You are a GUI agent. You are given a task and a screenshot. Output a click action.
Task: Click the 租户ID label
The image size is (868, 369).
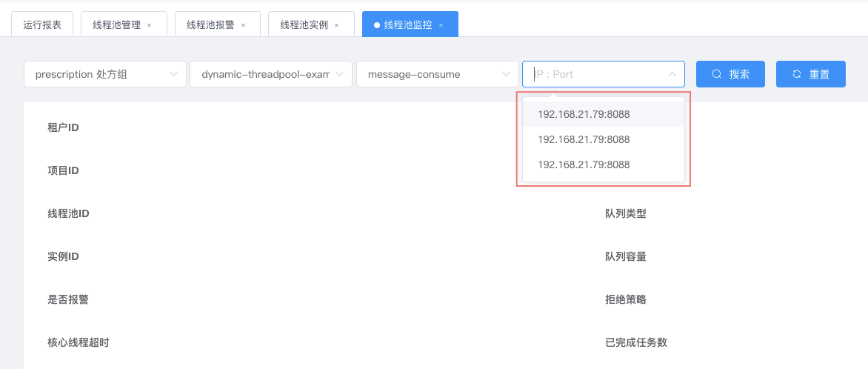pos(63,128)
